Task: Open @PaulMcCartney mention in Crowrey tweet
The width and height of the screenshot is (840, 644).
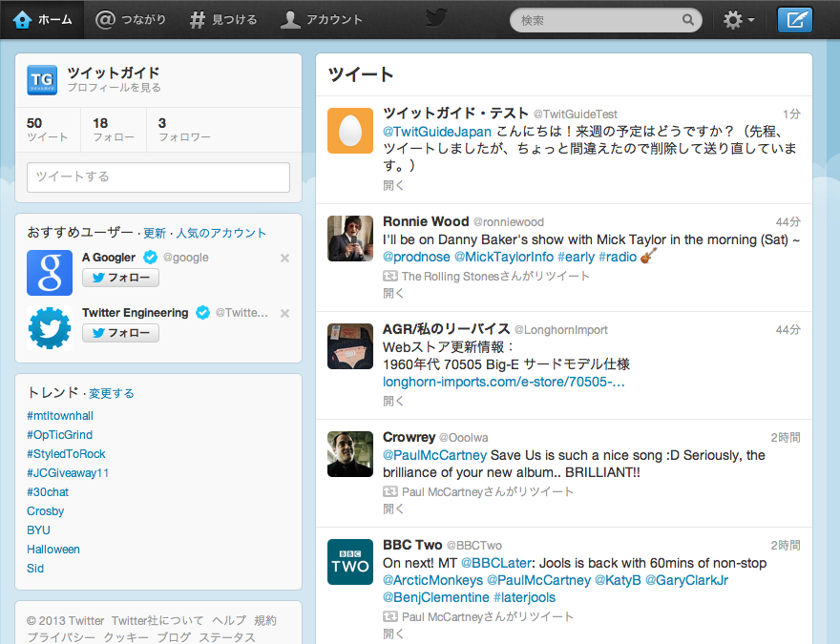Action: click(x=434, y=455)
